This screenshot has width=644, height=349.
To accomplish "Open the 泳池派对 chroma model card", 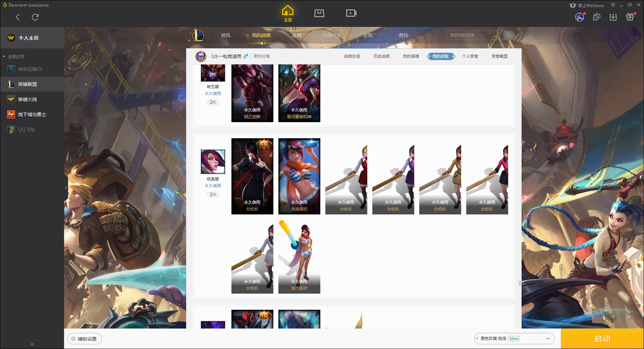I will click(x=299, y=256).
